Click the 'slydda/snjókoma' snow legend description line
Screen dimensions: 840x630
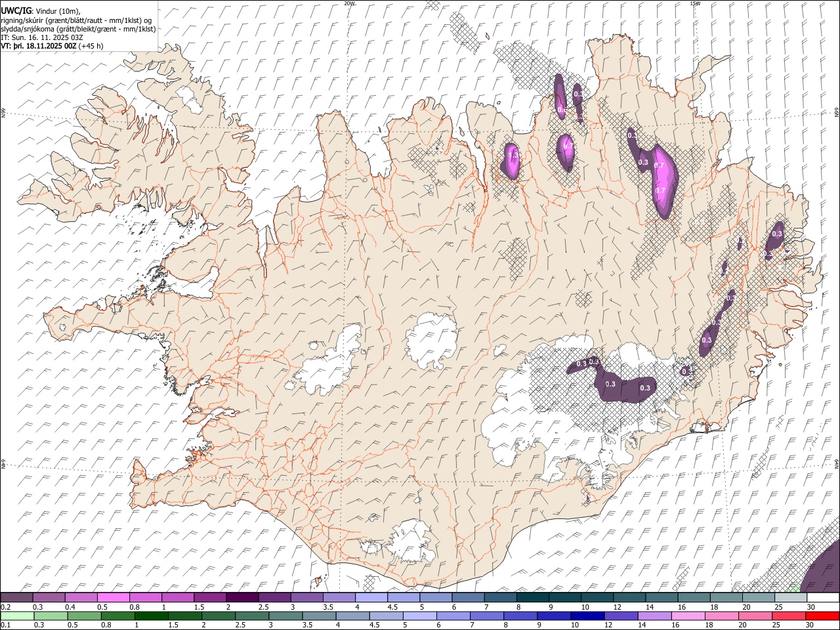point(79,29)
